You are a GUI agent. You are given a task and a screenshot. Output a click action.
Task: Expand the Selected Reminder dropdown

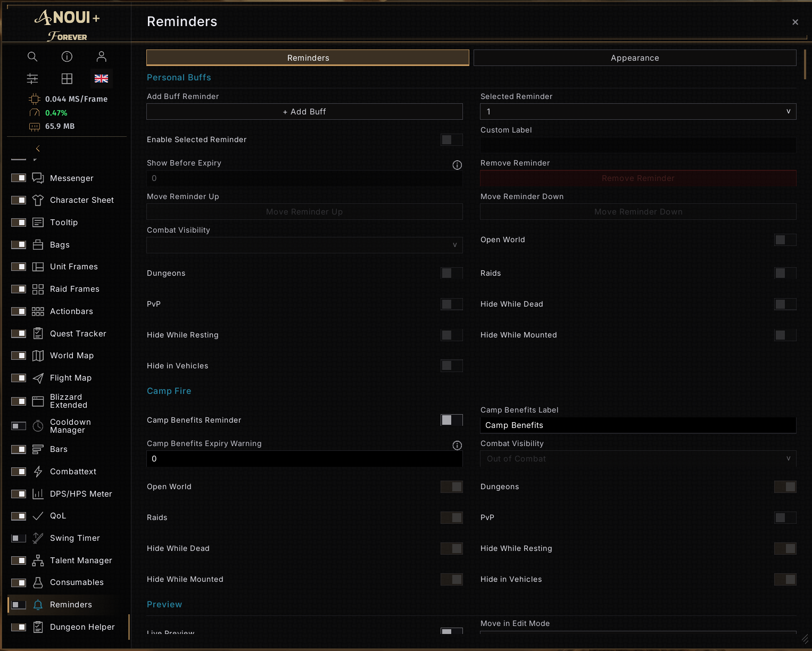pos(638,112)
